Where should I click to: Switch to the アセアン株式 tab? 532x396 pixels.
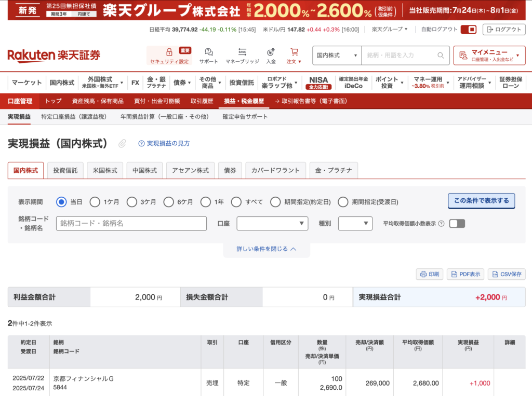(x=190, y=170)
